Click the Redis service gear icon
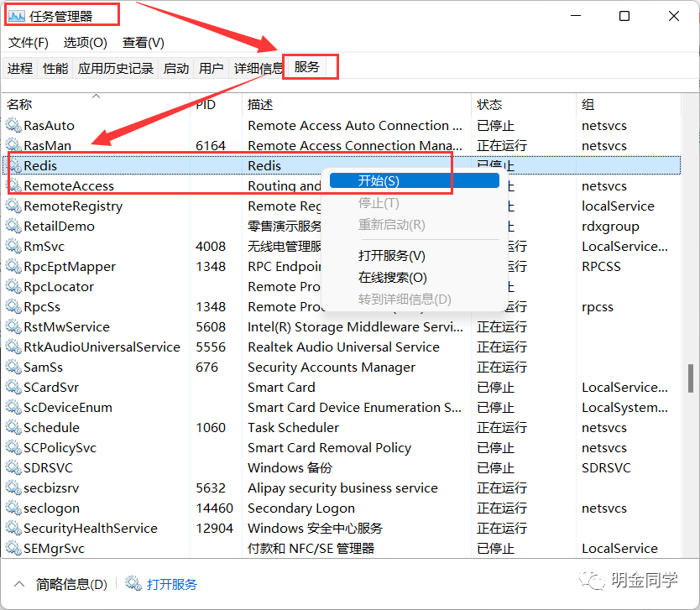 [x=15, y=165]
